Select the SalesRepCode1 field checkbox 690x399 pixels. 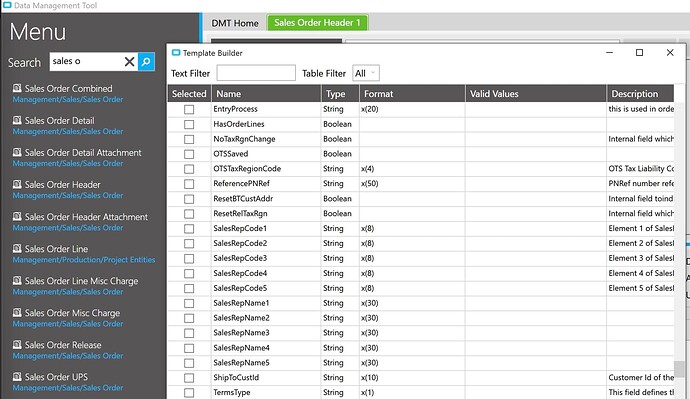tap(189, 229)
